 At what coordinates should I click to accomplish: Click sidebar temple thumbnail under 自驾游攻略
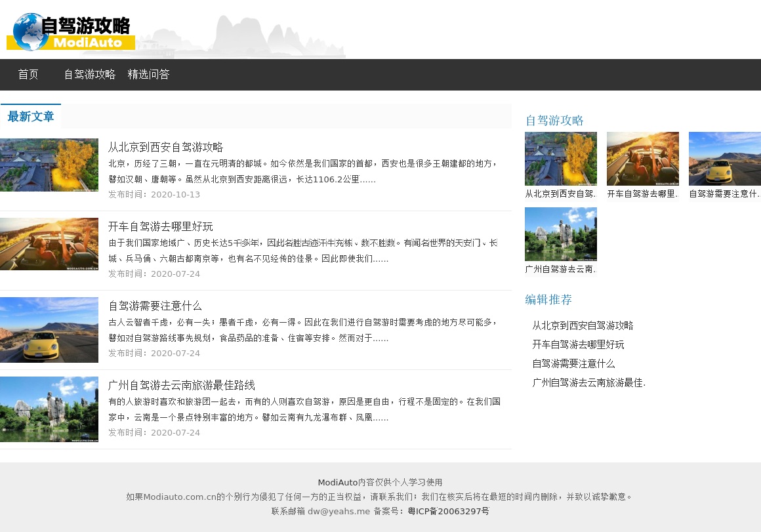tap(560, 159)
